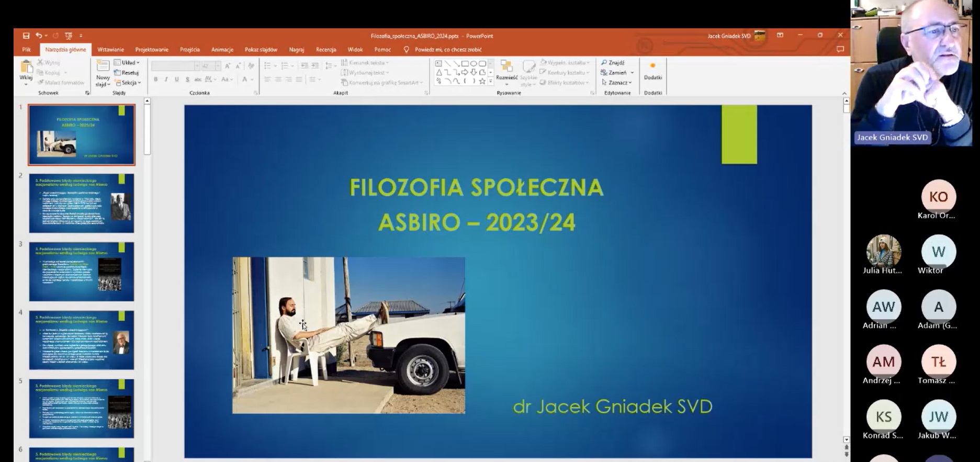Select slide 2 thumbnail
This screenshot has width=980, height=462.
point(82,203)
